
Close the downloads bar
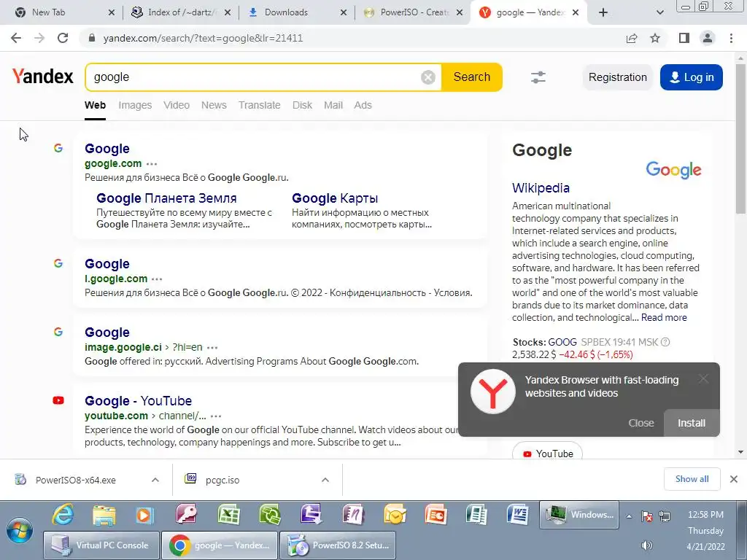(734, 479)
